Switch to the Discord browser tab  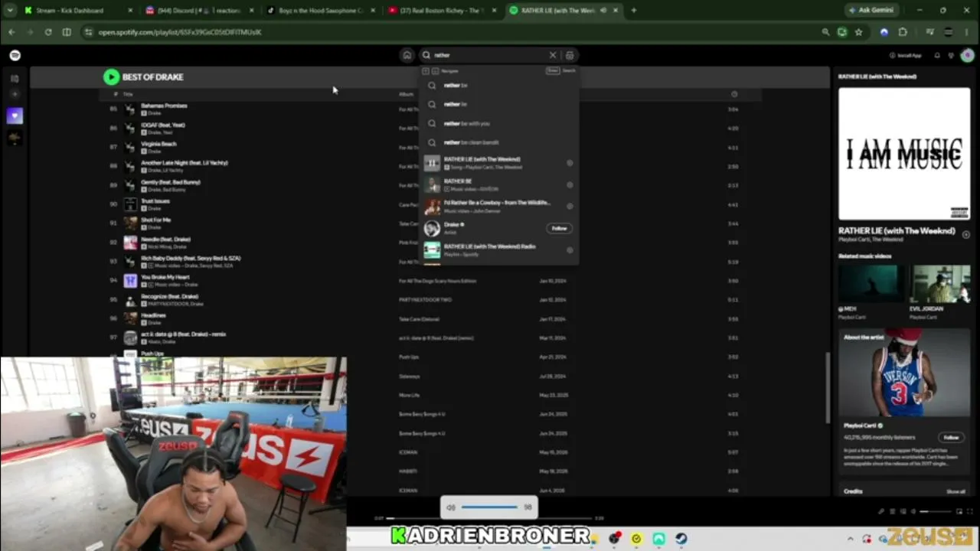(x=199, y=11)
